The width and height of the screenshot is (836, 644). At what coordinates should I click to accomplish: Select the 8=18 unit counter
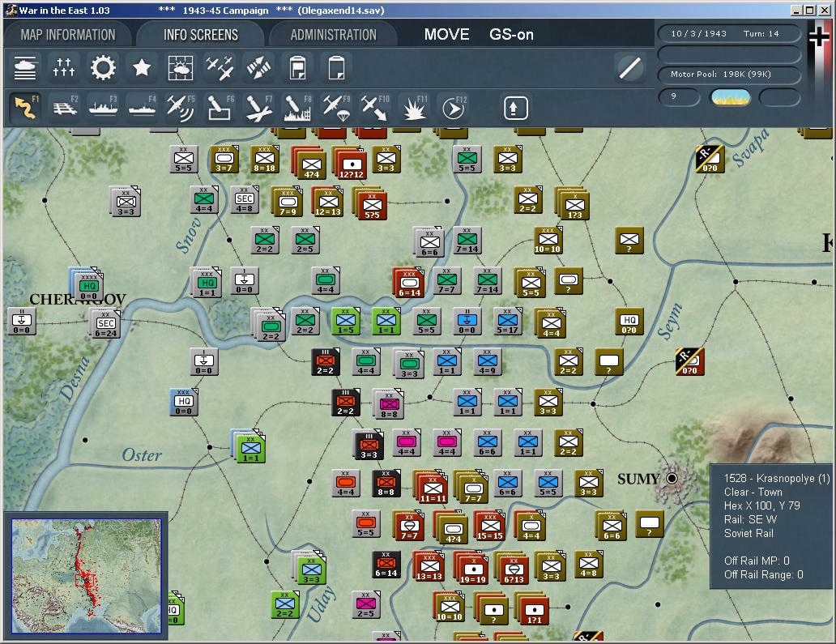pos(264,159)
